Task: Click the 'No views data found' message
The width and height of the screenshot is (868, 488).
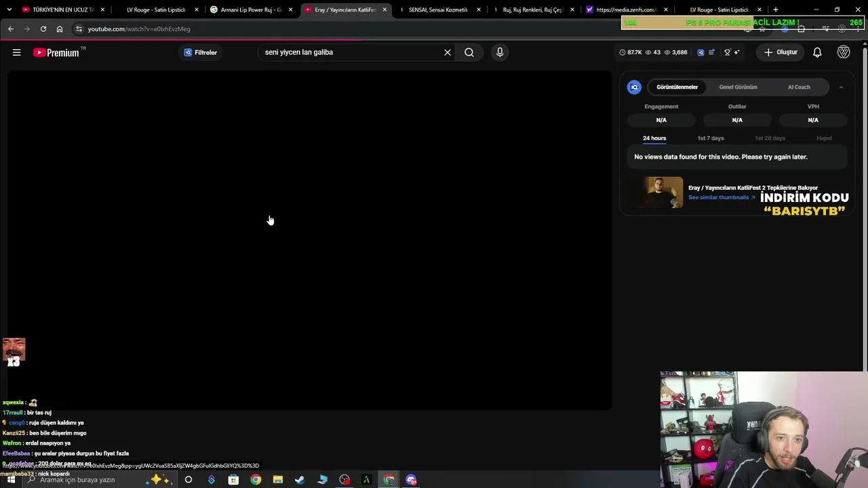Action: pyautogui.click(x=721, y=157)
